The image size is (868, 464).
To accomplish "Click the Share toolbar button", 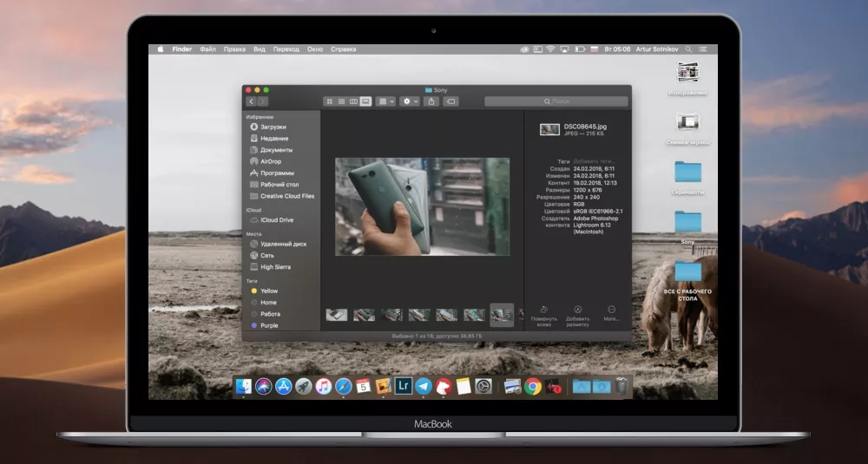I will point(431,101).
